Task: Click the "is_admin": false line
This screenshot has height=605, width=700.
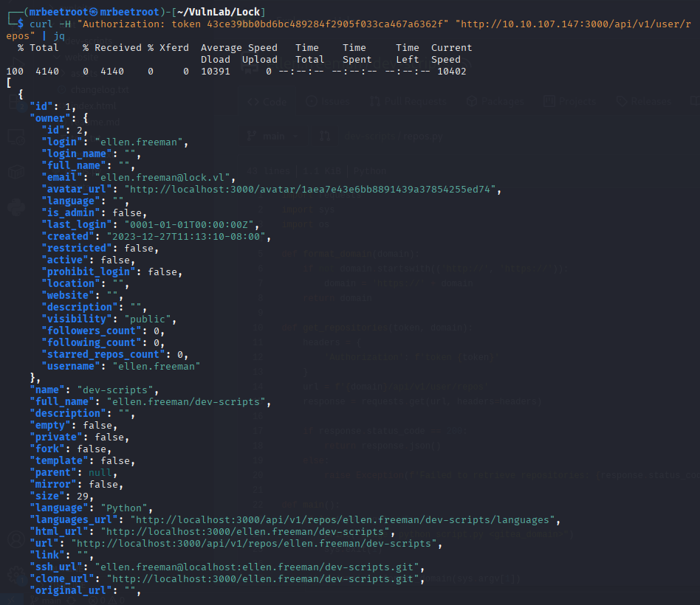Action: point(94,212)
